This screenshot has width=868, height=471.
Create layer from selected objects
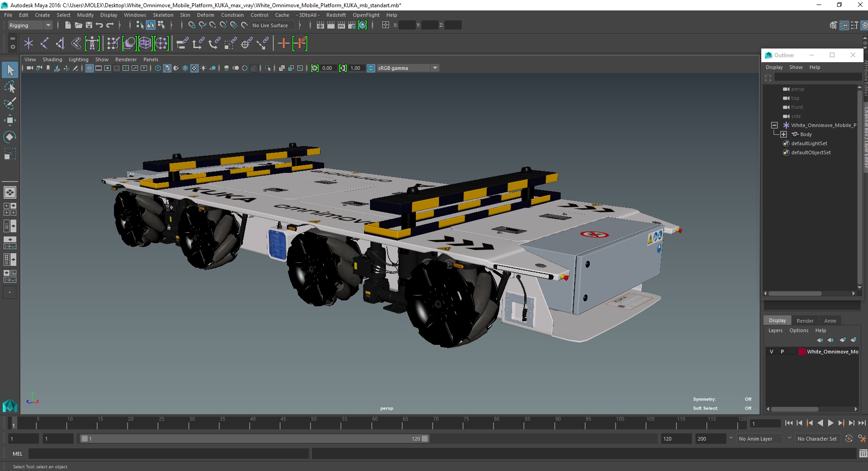853,340
